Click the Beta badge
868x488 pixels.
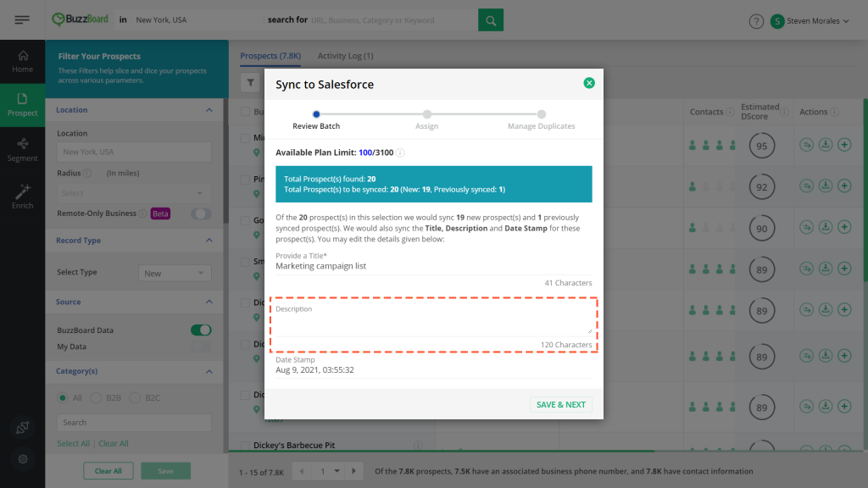coord(160,213)
